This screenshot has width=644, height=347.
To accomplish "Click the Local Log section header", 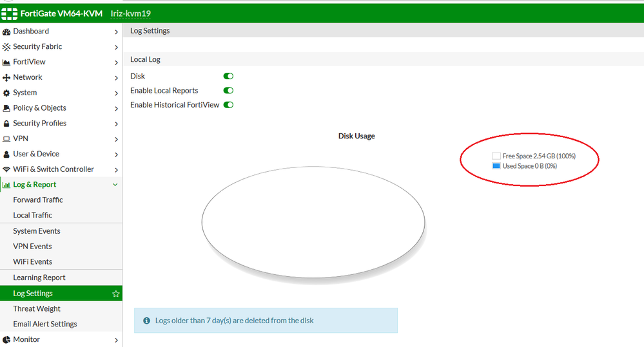I will [x=146, y=59].
